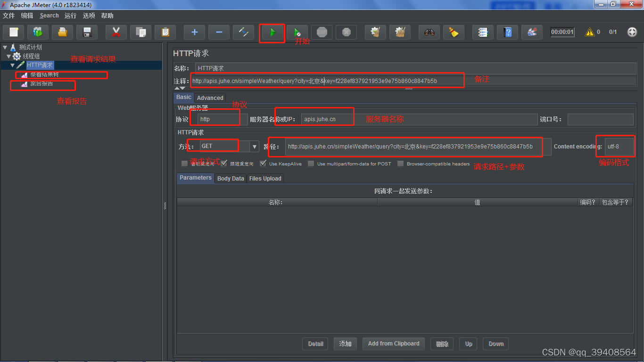The image size is (644, 362).
Task: Open Search with the binoculars icon
Action: coord(429,33)
